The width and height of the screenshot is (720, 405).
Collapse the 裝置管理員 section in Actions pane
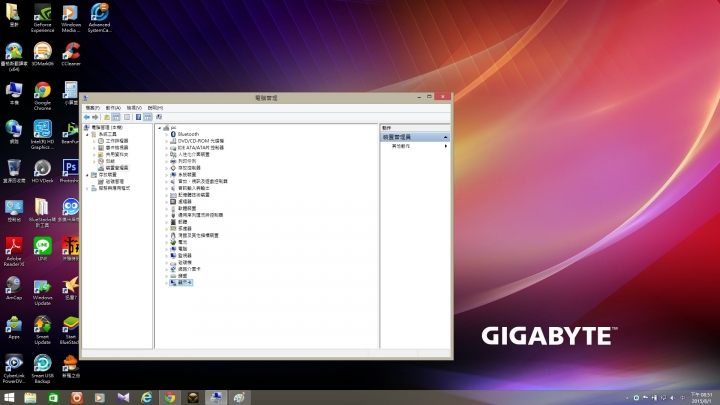pyautogui.click(x=445, y=137)
